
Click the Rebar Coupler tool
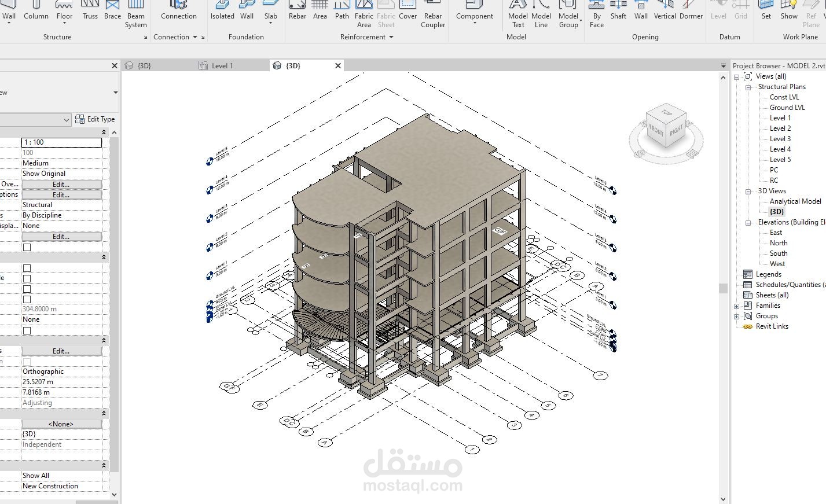pos(433,13)
